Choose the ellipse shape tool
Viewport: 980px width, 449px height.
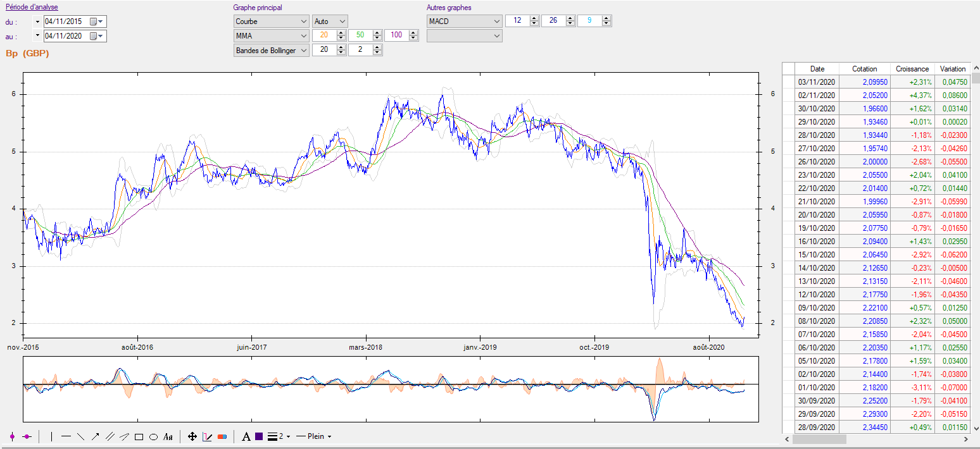point(153,436)
